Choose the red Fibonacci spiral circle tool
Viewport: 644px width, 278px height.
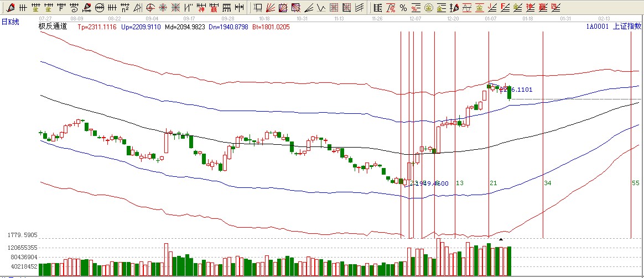pyautogui.click(x=150, y=8)
